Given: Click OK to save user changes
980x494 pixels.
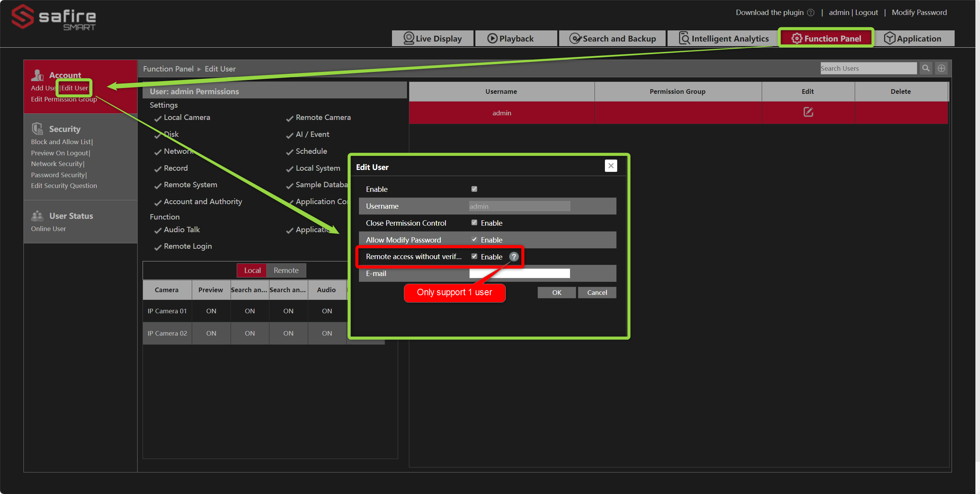Looking at the screenshot, I should pos(556,293).
